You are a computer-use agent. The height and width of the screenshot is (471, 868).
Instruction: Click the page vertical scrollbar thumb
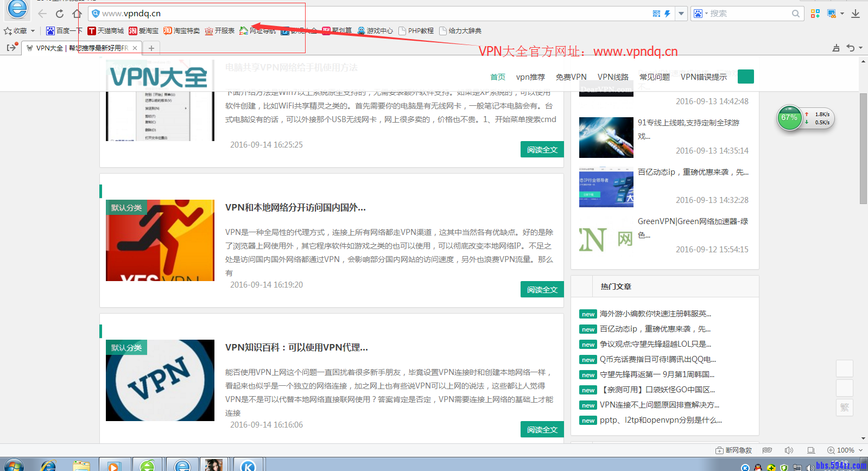863,148
